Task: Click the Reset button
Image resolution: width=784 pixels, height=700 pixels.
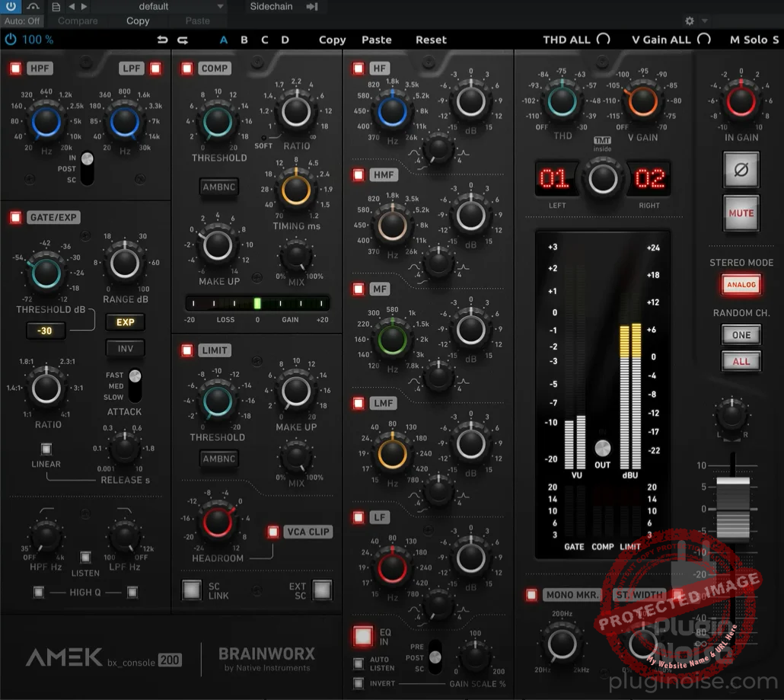Action: pyautogui.click(x=431, y=40)
